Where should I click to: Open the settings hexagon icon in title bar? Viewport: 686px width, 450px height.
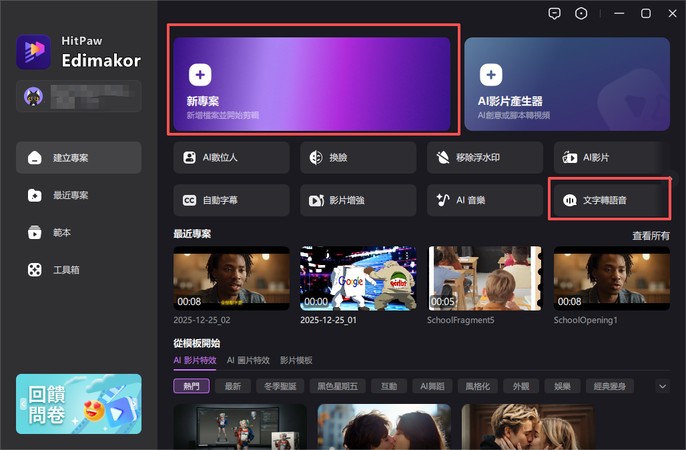pyautogui.click(x=581, y=14)
